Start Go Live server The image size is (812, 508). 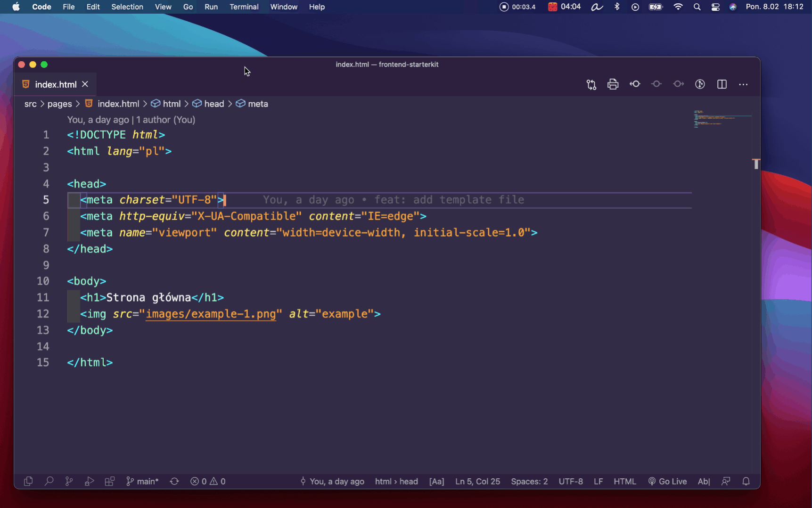tap(667, 481)
